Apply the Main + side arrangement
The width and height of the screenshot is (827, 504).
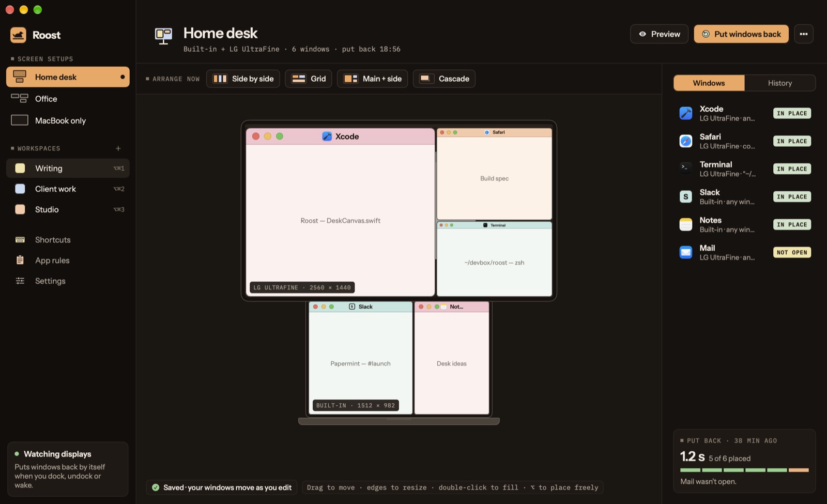click(x=373, y=79)
